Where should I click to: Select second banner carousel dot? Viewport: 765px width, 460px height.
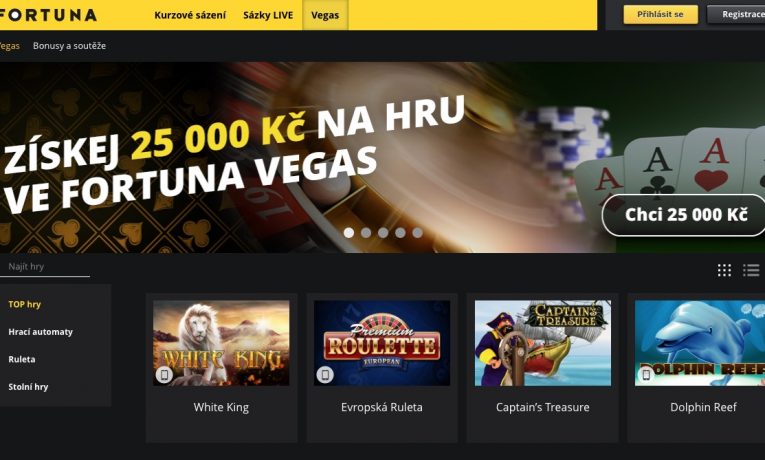click(x=366, y=233)
